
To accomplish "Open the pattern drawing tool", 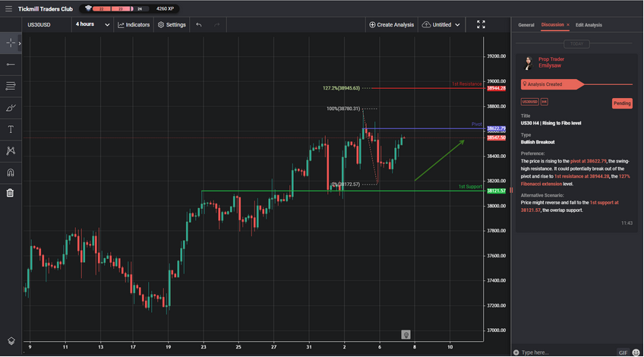I will pos(11,150).
